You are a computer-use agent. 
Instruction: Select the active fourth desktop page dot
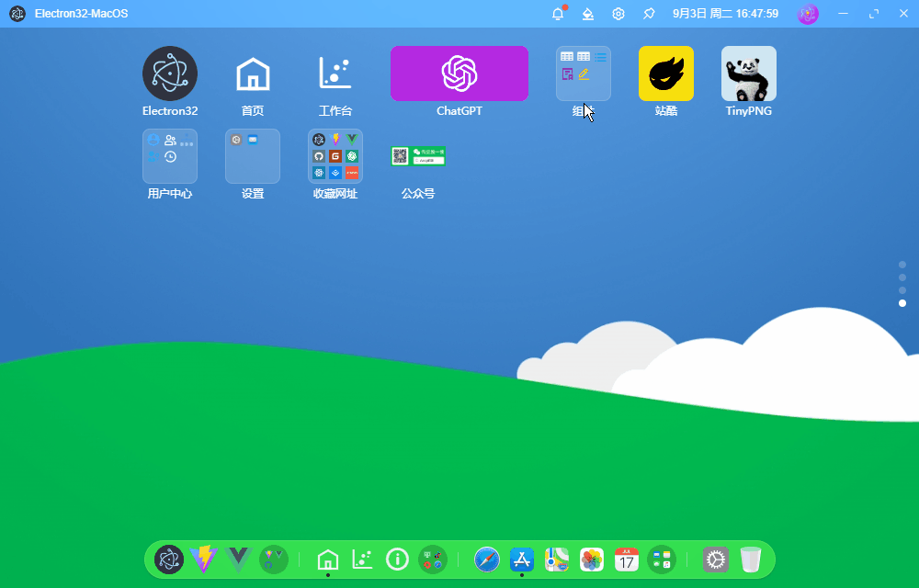(x=902, y=303)
